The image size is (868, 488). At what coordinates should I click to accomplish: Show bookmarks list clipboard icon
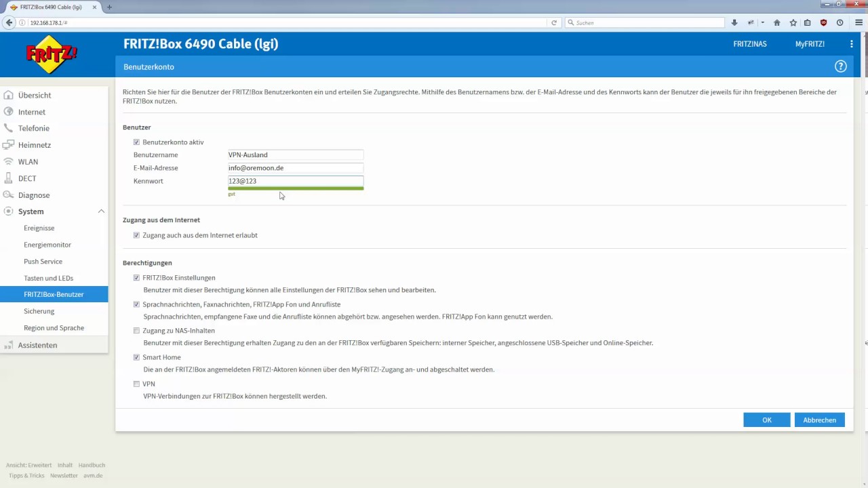(x=808, y=22)
